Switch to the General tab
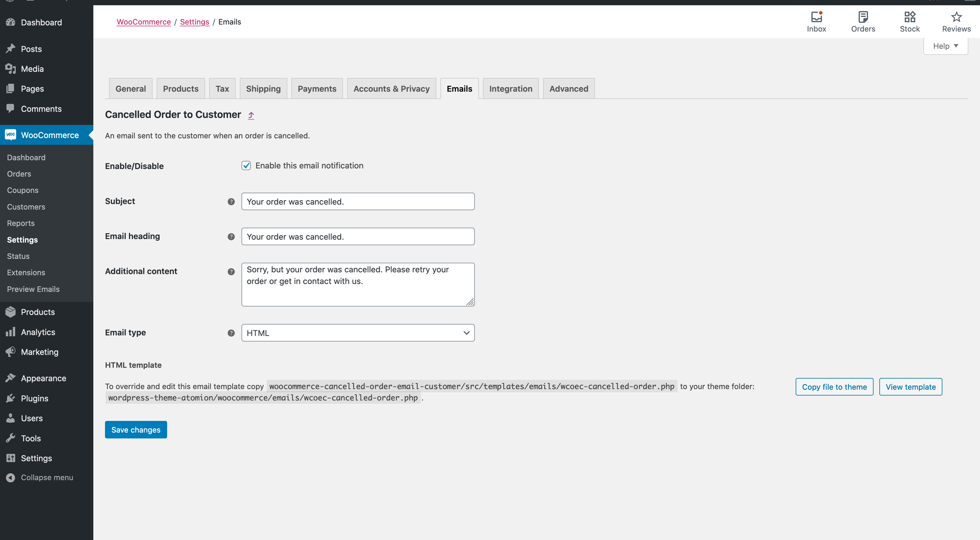The image size is (980, 540). pos(130,88)
